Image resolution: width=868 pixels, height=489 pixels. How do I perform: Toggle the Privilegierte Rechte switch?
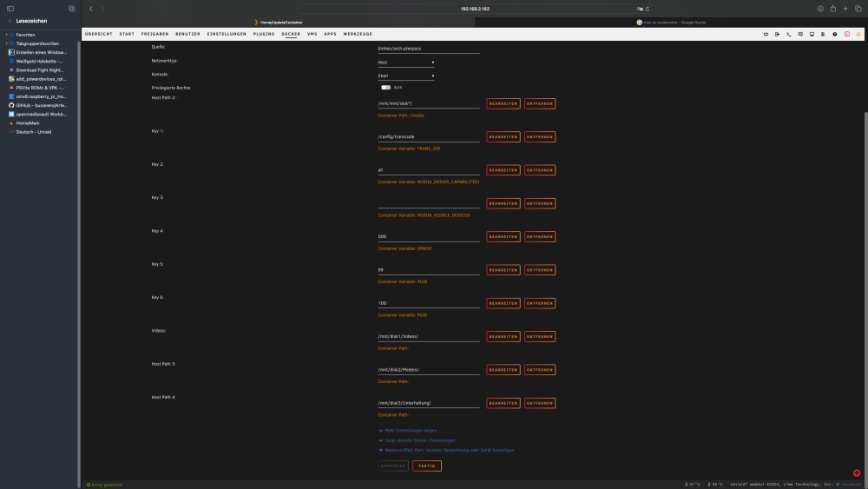[386, 88]
